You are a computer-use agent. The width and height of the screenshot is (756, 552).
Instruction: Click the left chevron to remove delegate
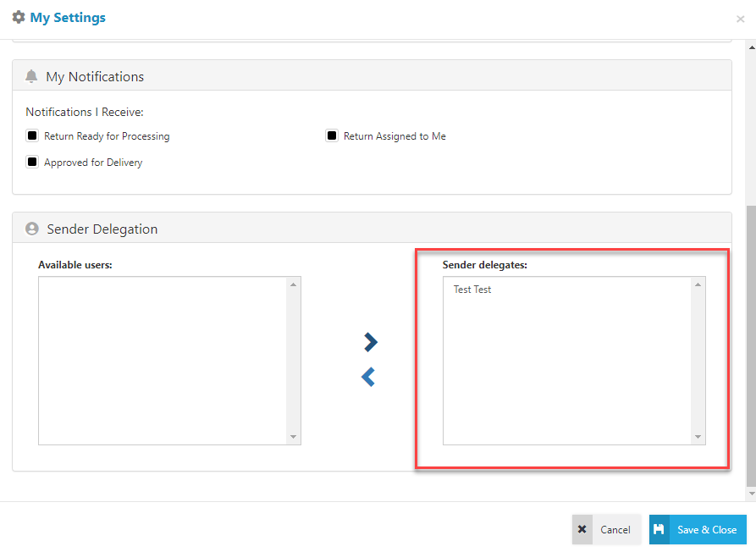pyautogui.click(x=368, y=377)
